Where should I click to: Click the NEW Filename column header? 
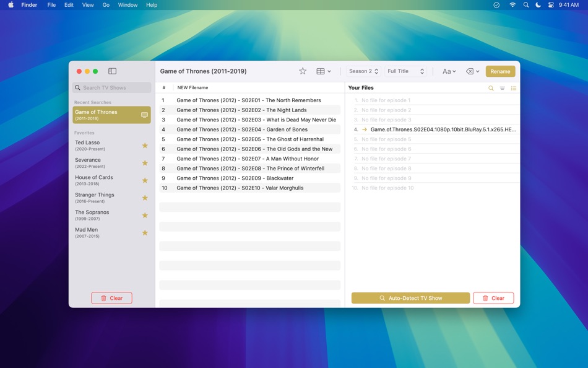pyautogui.click(x=192, y=87)
